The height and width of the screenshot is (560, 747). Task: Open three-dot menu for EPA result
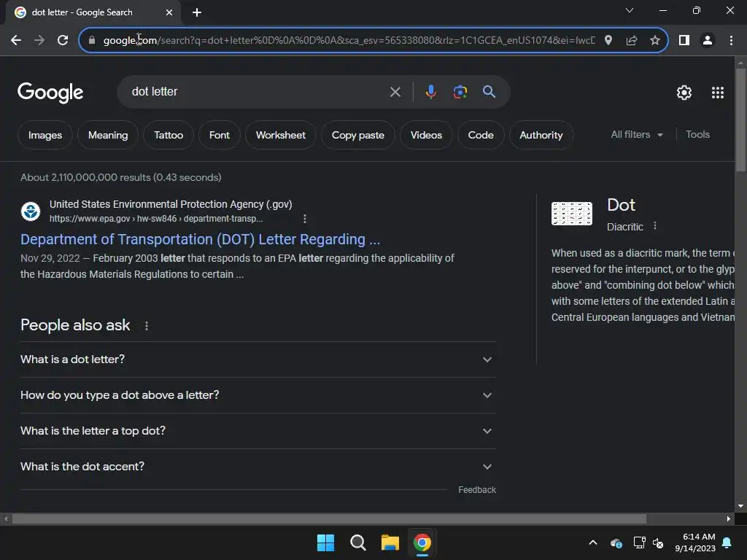305,219
